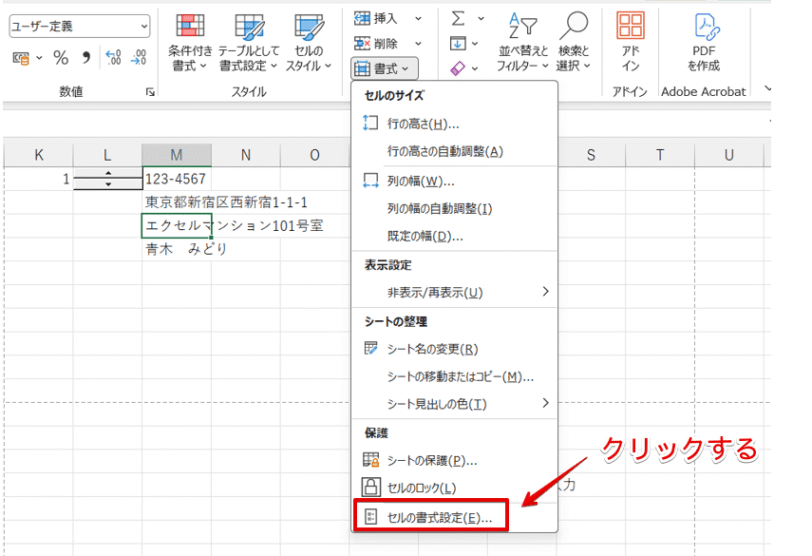
Task: Expand the accounting format dropdown arrow
Action: 39,58
